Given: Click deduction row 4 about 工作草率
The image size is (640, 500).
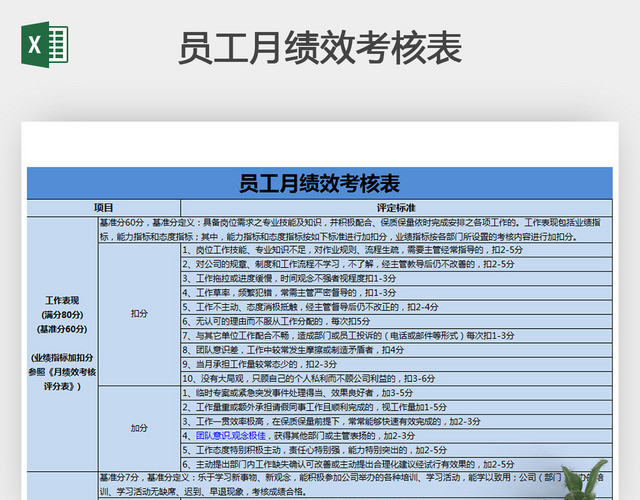Looking at the screenshot, I should click(x=396, y=293).
